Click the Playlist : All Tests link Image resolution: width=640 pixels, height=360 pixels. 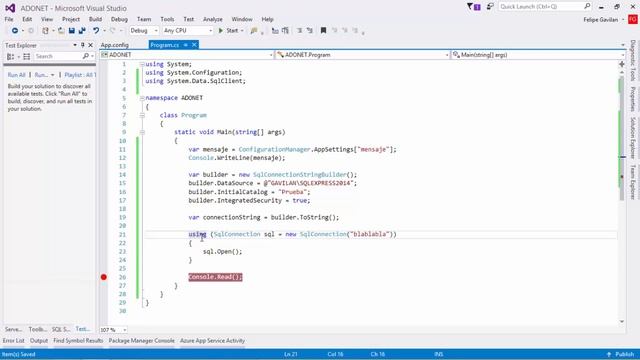pyautogui.click(x=80, y=75)
